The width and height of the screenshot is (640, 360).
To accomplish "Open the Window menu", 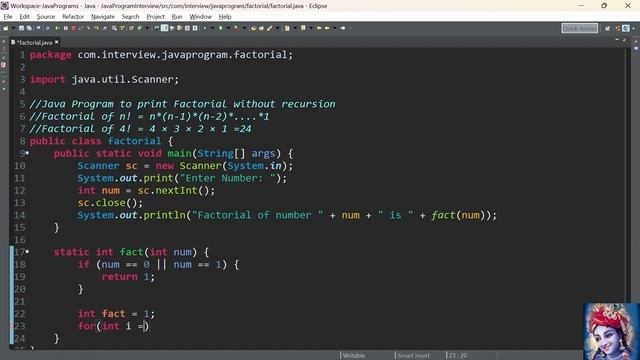I will 200,17.
